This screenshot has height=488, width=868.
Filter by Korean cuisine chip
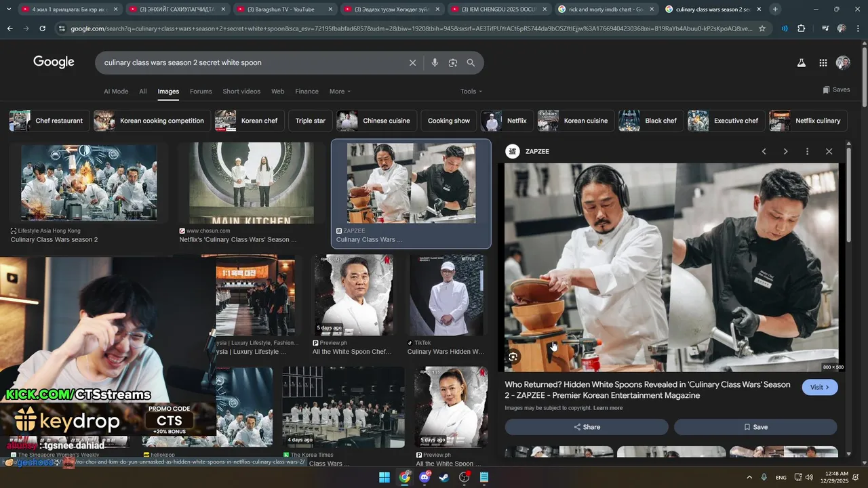pos(576,121)
